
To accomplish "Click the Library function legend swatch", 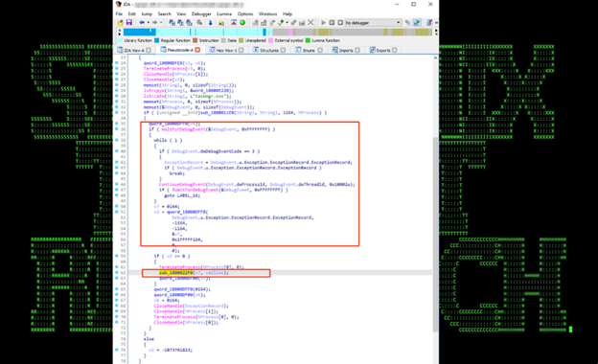I will [x=120, y=40].
